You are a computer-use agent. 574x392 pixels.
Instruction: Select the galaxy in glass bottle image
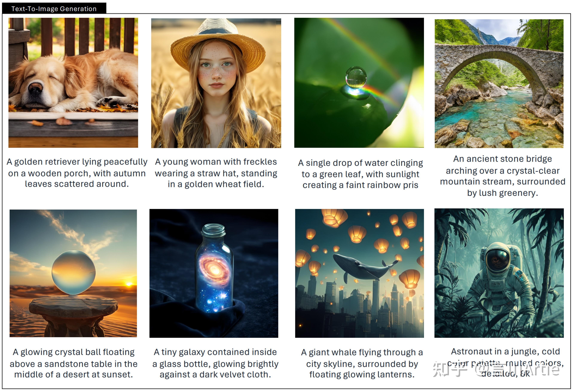pyautogui.click(x=214, y=273)
